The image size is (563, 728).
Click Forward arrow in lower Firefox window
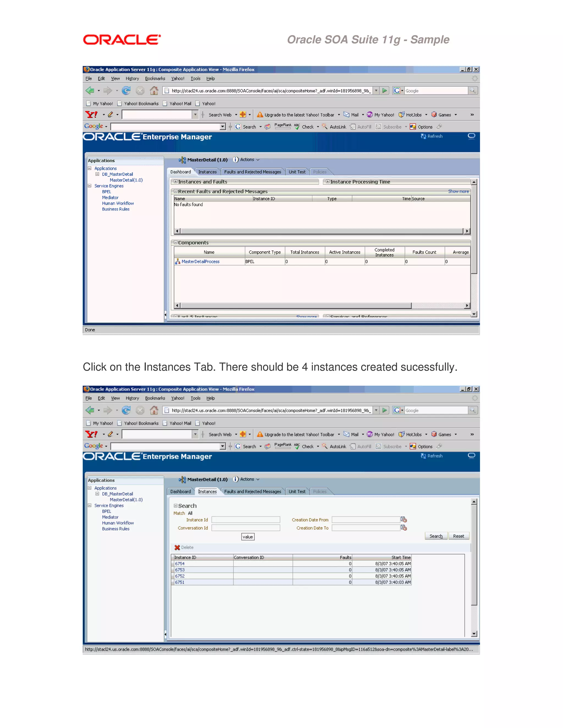click(108, 410)
